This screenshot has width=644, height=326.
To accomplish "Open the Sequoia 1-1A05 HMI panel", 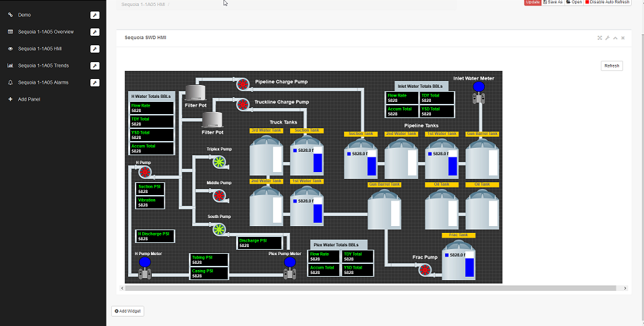I will coord(40,49).
